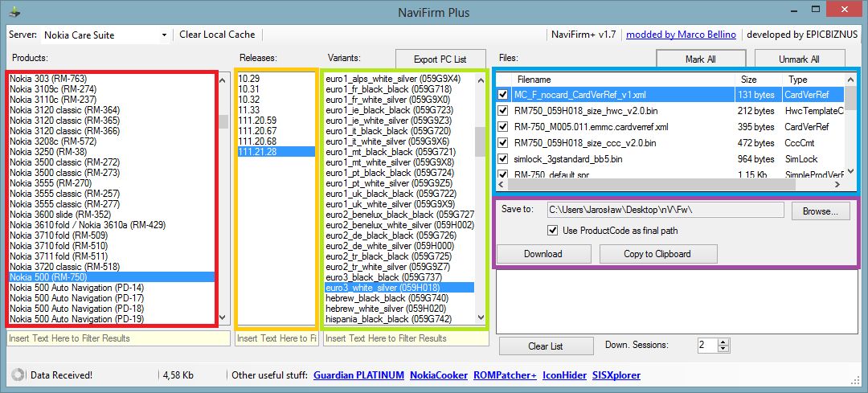Click the Save to path field
The width and height of the screenshot is (868, 393).
(665, 210)
